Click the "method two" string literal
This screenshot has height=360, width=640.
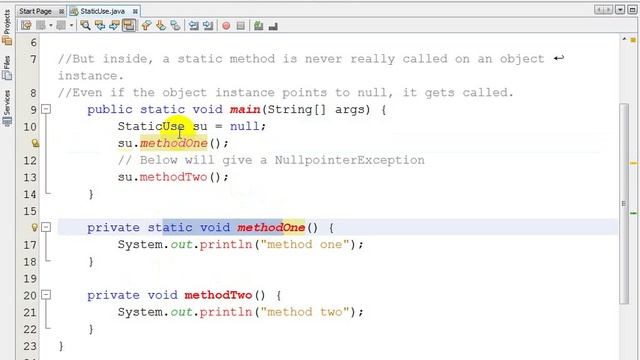[x=305, y=312]
